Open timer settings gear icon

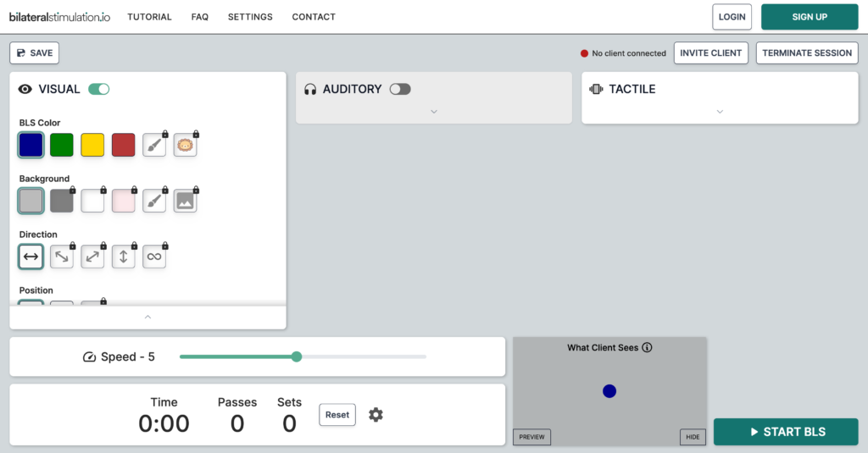pos(376,415)
